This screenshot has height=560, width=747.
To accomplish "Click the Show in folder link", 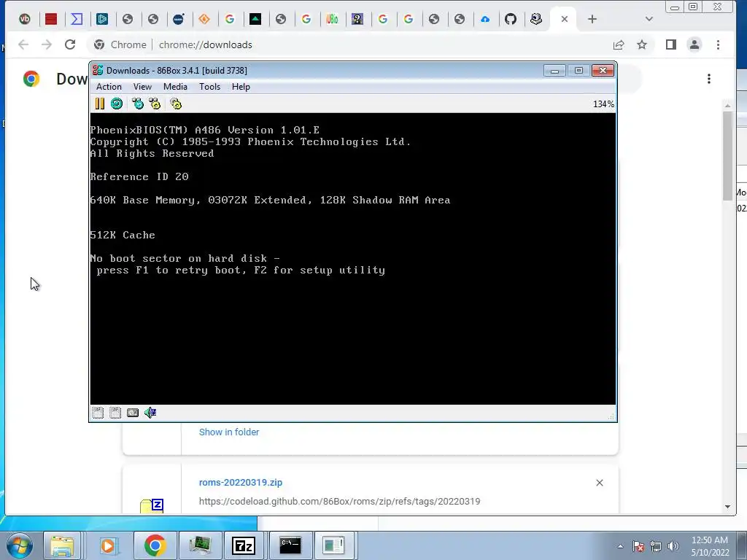I will (x=229, y=432).
